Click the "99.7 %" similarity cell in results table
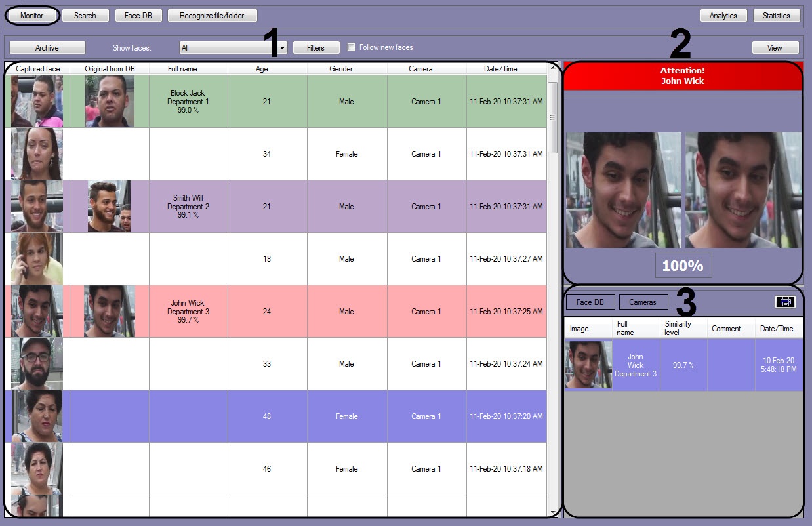The image size is (812, 526). (x=683, y=365)
